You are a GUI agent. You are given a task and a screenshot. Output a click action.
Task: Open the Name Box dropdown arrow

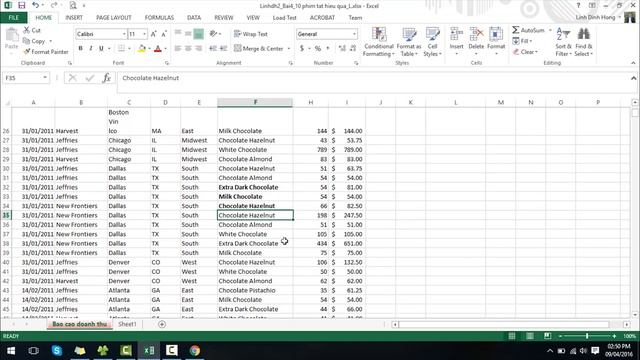click(45, 78)
